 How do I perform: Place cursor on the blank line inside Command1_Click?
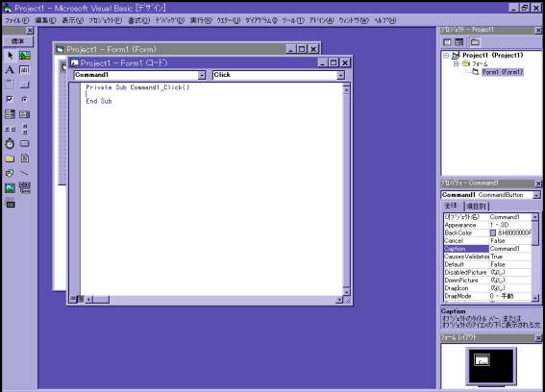coord(212,94)
